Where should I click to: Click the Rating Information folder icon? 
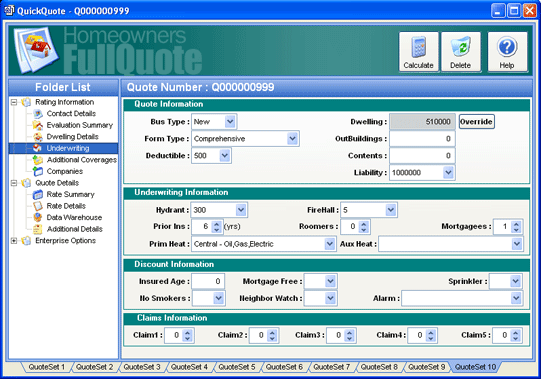(26, 102)
